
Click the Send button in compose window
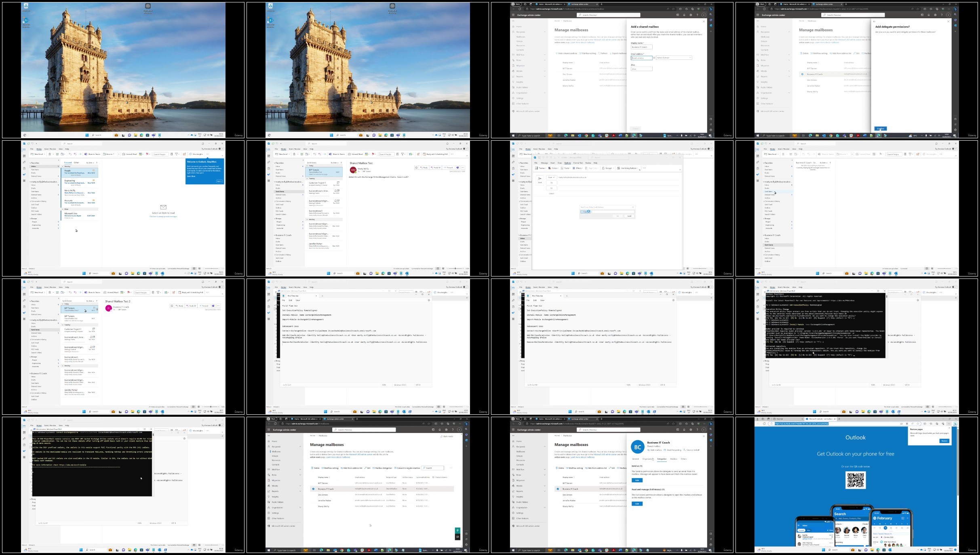540,180
